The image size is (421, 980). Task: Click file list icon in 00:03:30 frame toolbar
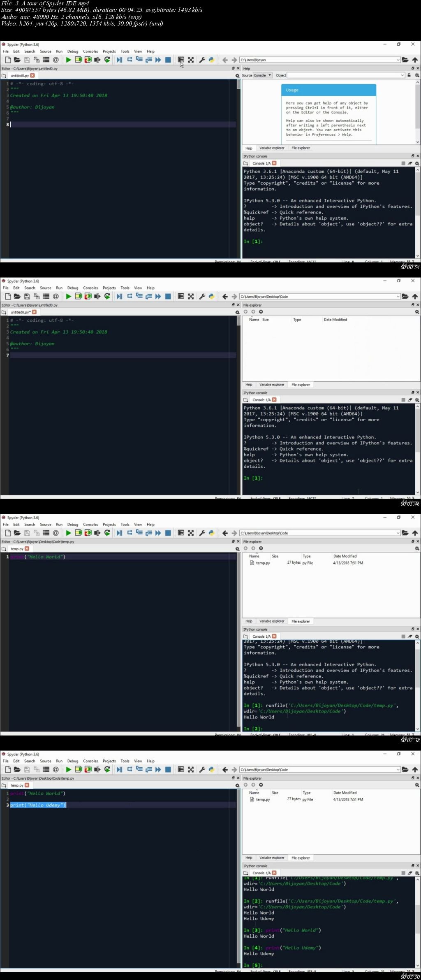pyautogui.click(x=46, y=769)
